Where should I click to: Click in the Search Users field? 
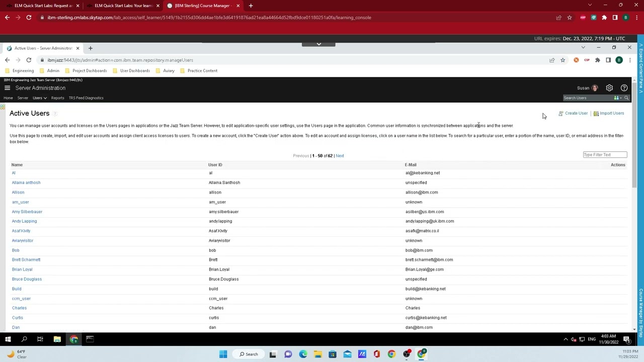pyautogui.click(x=587, y=98)
